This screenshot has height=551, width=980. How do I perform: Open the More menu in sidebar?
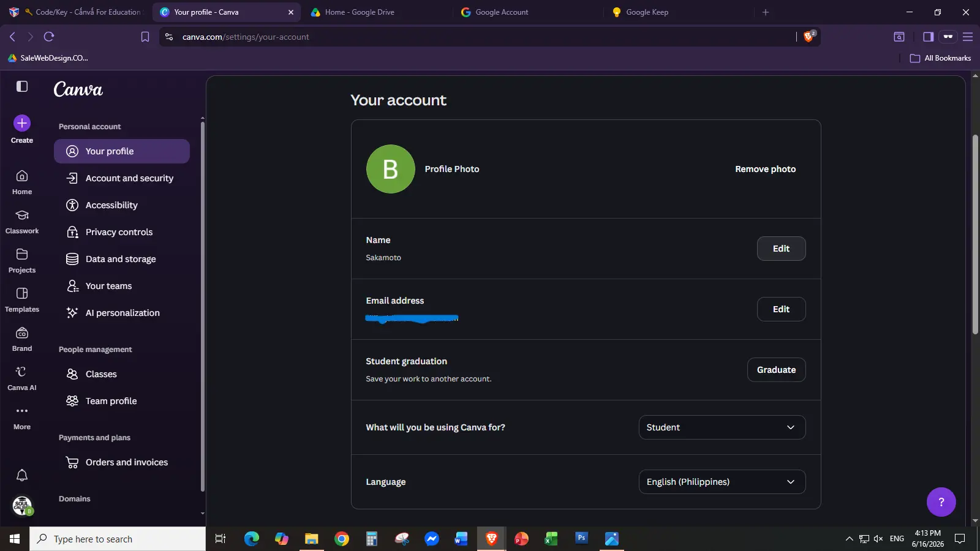point(22,418)
